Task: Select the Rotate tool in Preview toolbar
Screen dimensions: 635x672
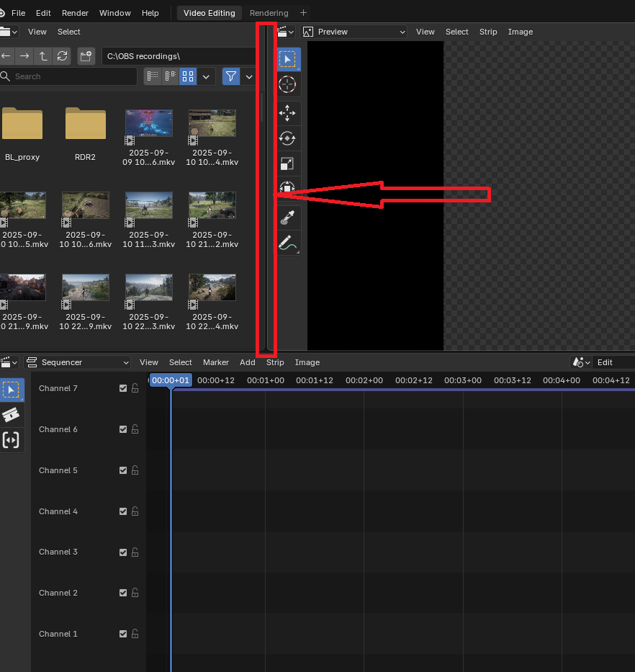Action: coord(287,138)
